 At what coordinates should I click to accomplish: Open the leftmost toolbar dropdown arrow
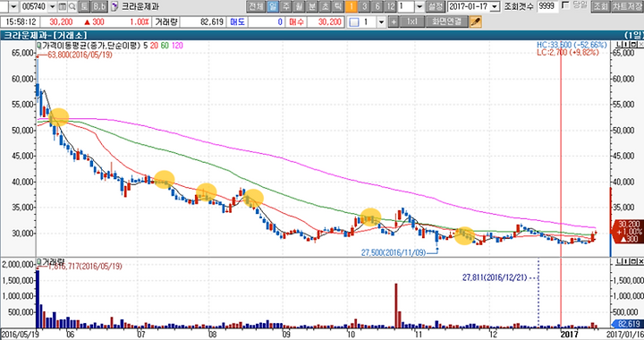[13, 6]
